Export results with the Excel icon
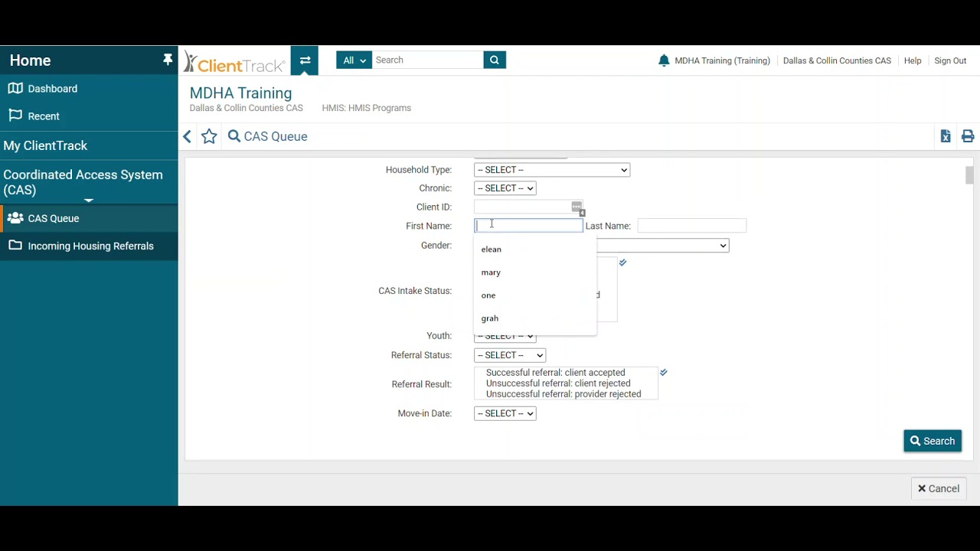980x551 pixels. 946,136
